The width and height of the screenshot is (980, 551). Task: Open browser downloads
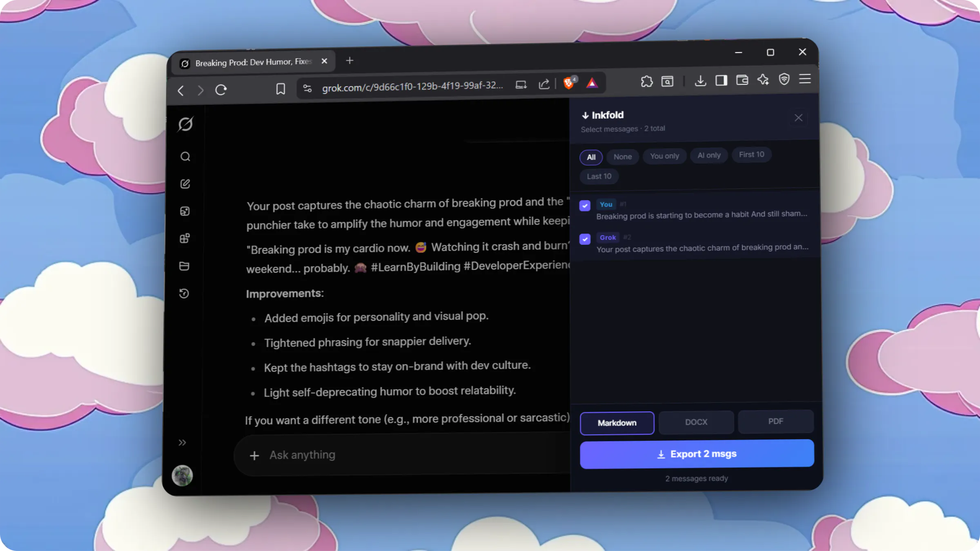click(700, 80)
